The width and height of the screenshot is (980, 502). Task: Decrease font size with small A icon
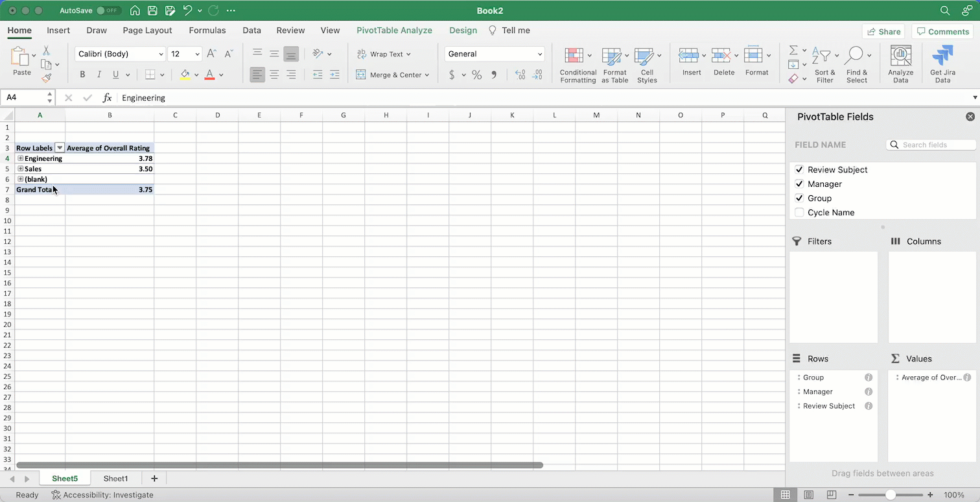point(228,54)
